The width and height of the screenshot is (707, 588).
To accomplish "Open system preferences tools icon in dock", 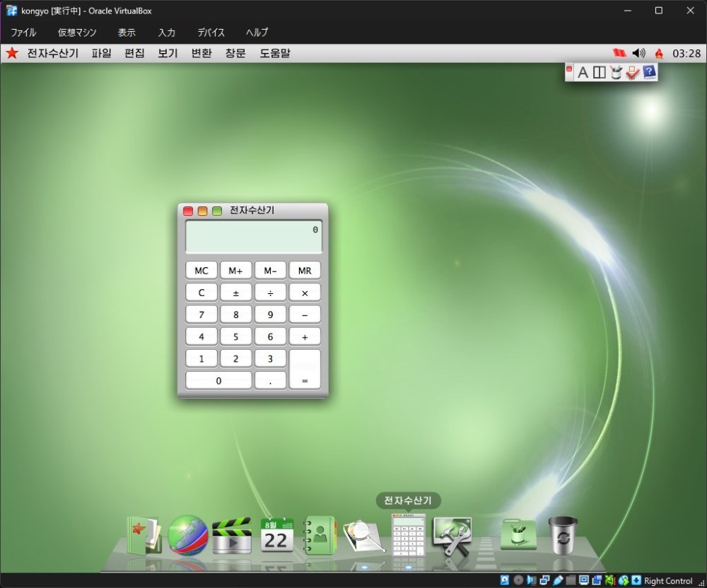I will pyautogui.click(x=452, y=536).
